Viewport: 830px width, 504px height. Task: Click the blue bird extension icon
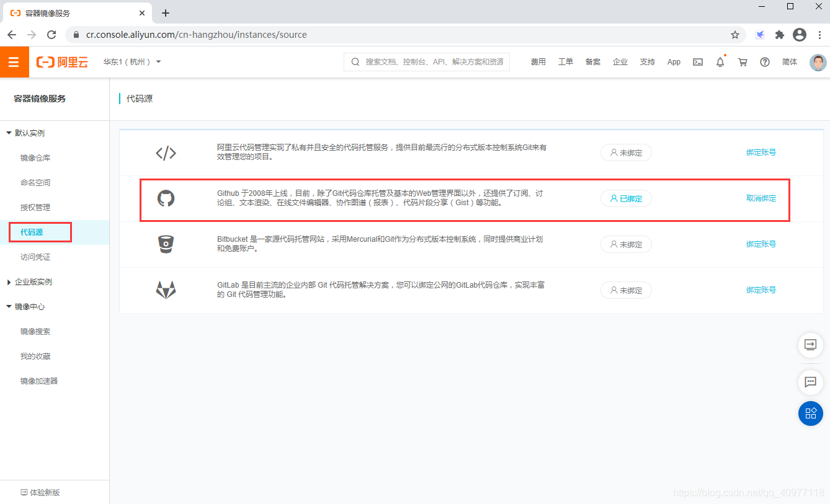pos(760,35)
